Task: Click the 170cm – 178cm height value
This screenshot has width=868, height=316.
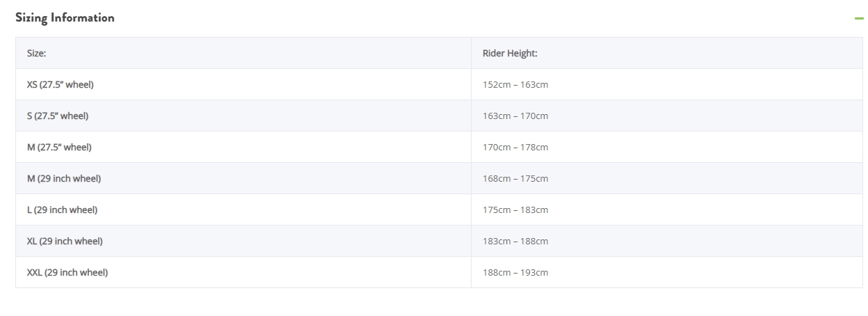Action: click(x=515, y=148)
